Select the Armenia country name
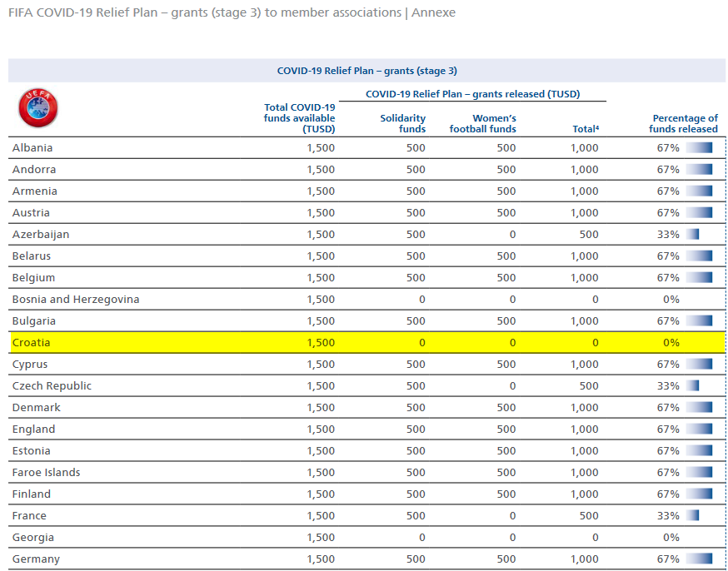The height and width of the screenshot is (571, 728). (35, 191)
